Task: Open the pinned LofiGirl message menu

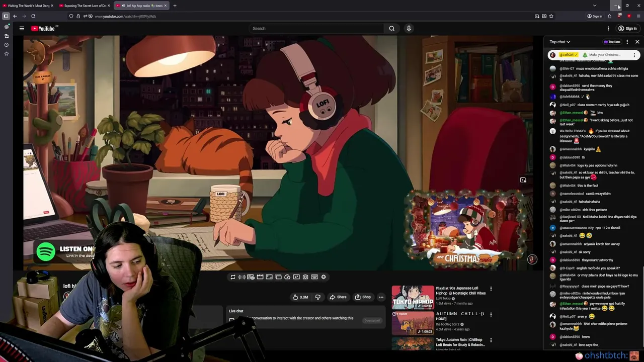Action: click(634, 55)
